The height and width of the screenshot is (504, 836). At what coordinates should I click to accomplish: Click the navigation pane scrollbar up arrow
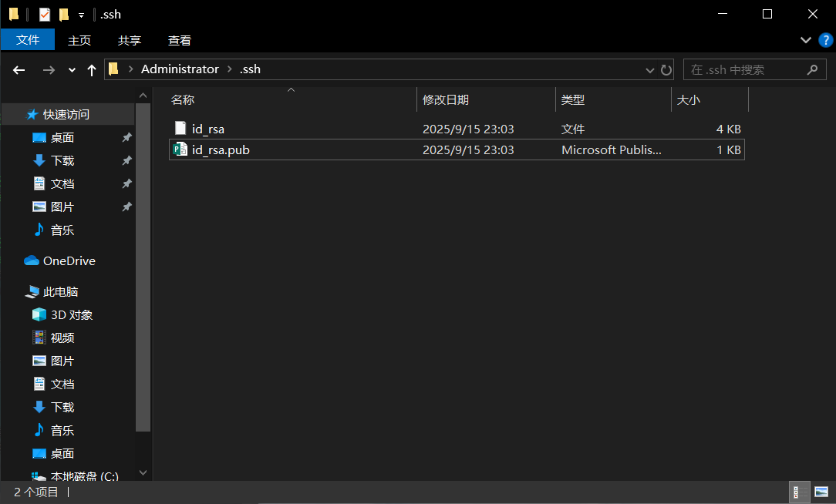(x=143, y=96)
